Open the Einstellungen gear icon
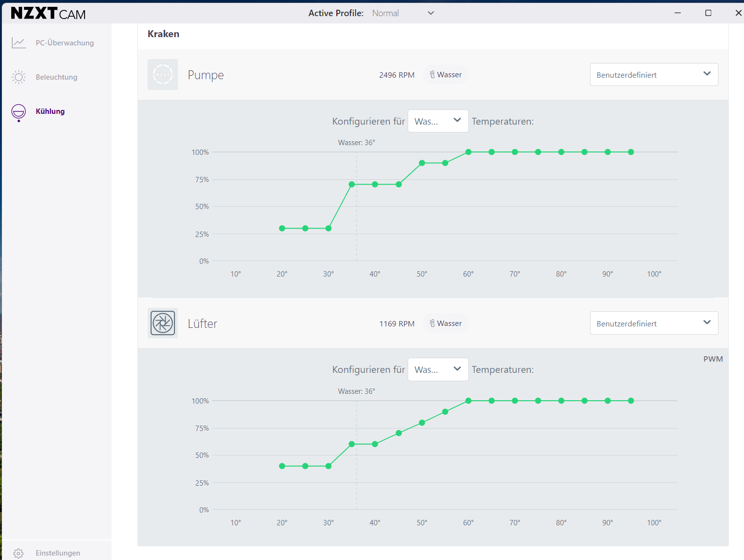This screenshot has height=560, width=744. click(19, 553)
